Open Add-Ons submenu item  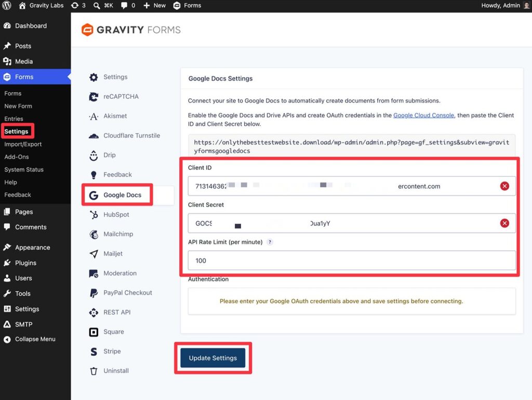17,157
